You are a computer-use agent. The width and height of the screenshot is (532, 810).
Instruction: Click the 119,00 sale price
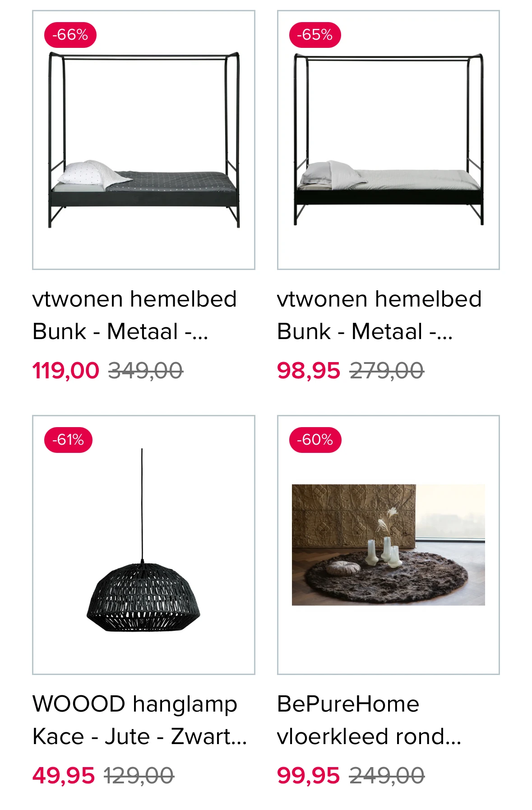tap(65, 369)
